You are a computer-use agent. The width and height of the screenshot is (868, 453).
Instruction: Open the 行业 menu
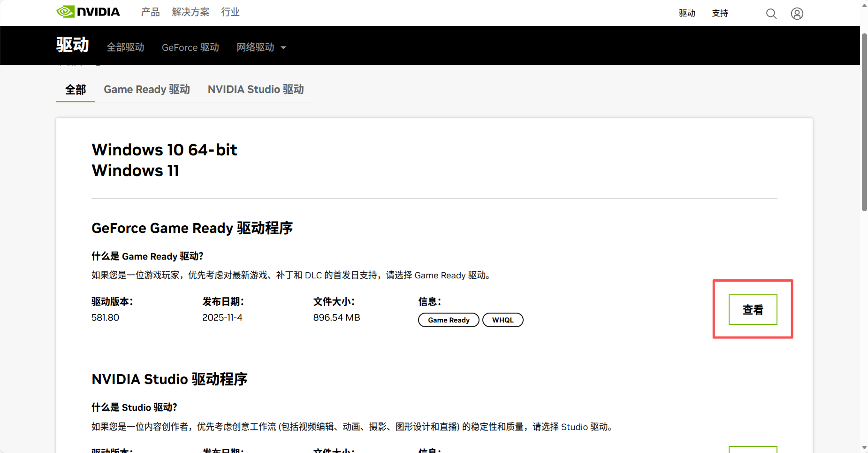click(230, 12)
